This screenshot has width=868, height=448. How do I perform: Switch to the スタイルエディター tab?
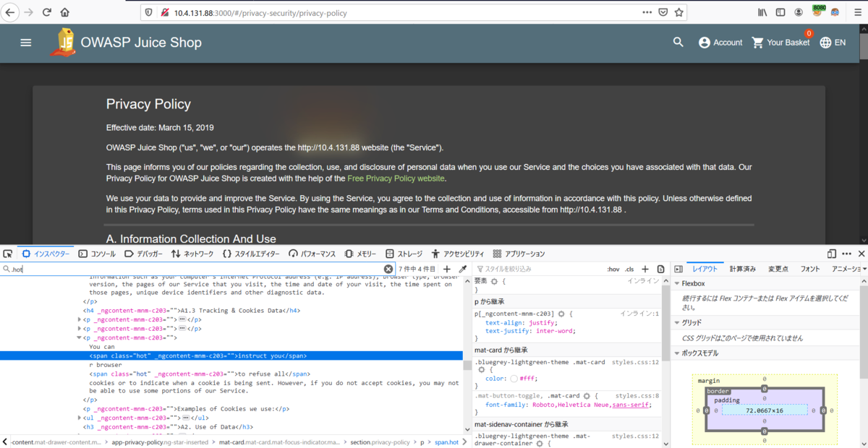click(251, 254)
